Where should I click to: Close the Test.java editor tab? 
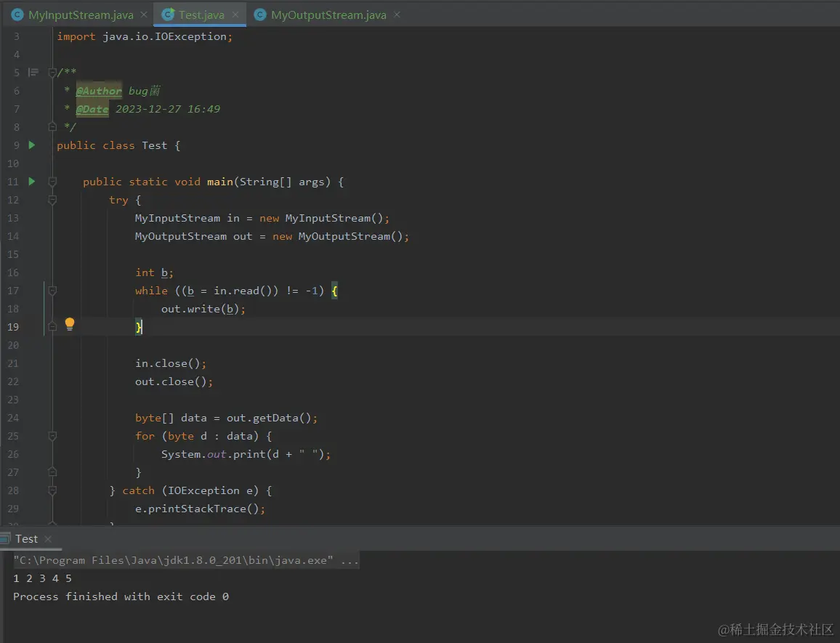(235, 15)
